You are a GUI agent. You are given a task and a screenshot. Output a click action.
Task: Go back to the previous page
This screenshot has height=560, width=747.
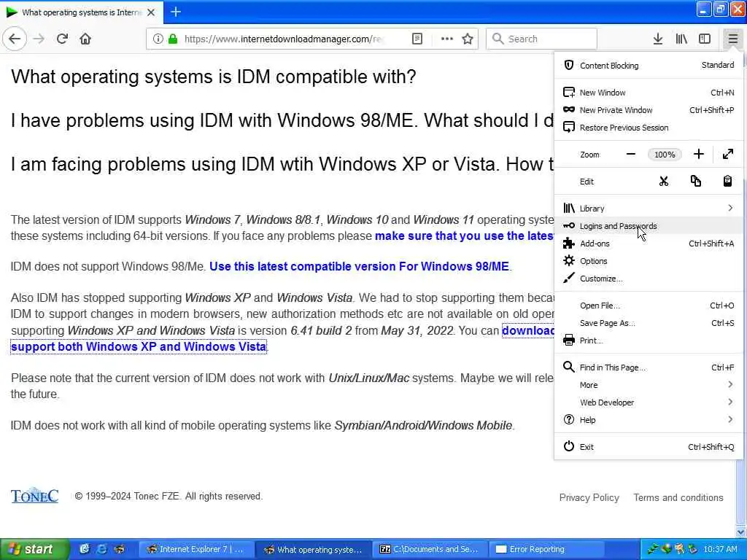pos(15,39)
